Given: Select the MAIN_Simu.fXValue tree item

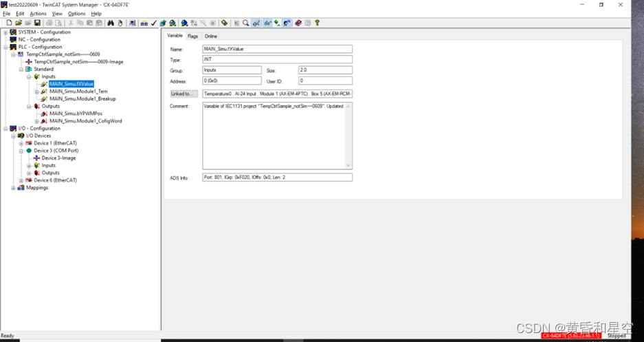Looking at the screenshot, I should 71,84.
